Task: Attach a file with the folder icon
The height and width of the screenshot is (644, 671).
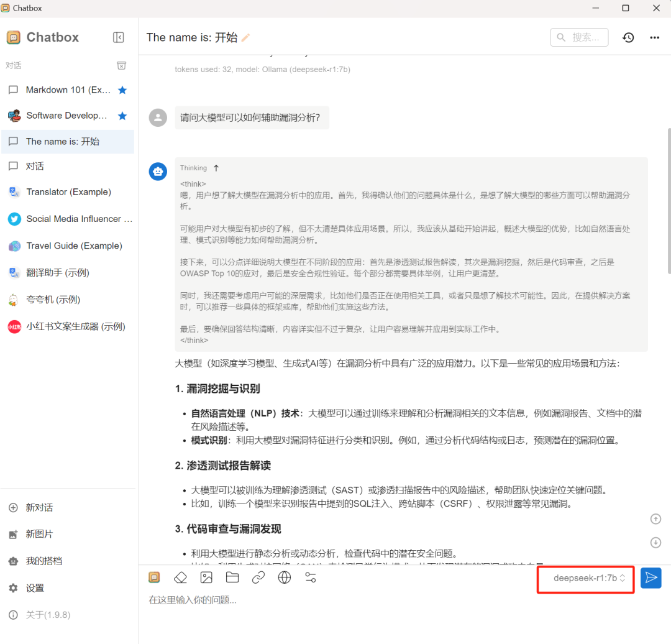Action: (x=232, y=577)
